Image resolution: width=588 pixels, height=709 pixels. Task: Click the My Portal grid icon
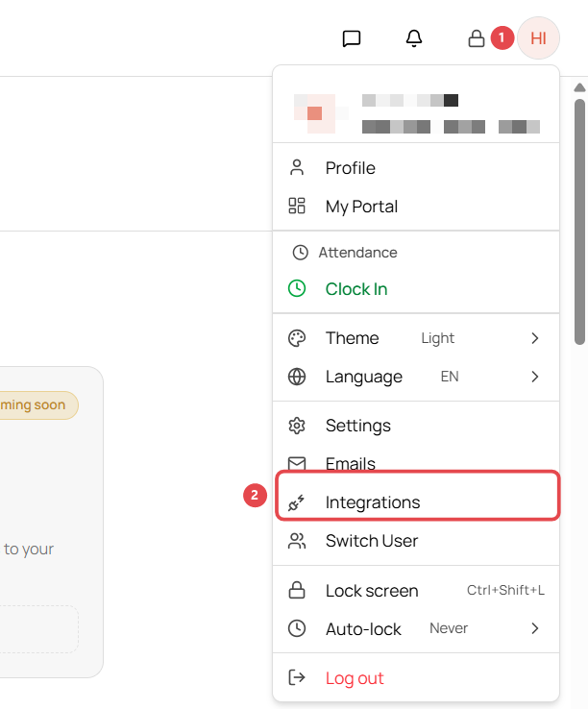pos(297,206)
